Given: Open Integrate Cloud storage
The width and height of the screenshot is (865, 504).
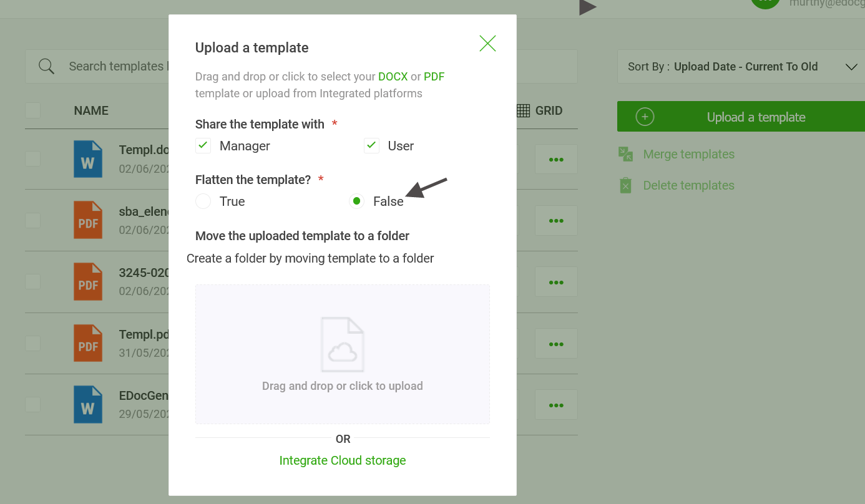Looking at the screenshot, I should point(343,460).
